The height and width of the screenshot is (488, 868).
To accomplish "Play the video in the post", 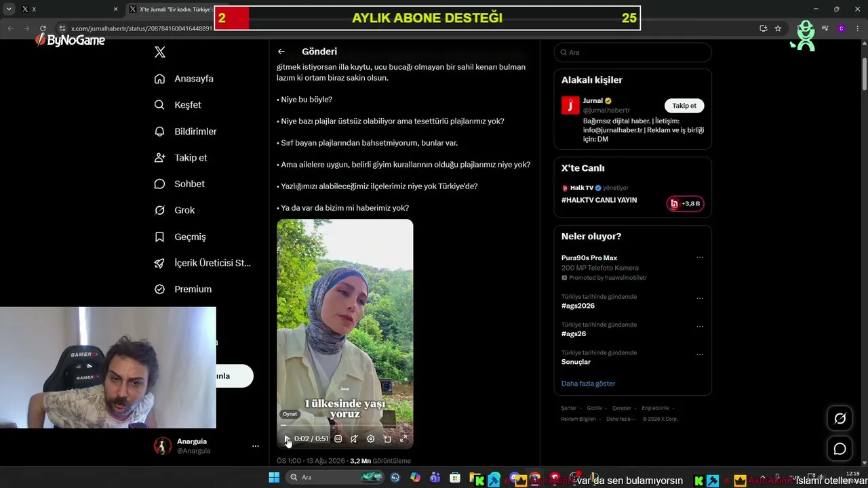I will tap(287, 439).
